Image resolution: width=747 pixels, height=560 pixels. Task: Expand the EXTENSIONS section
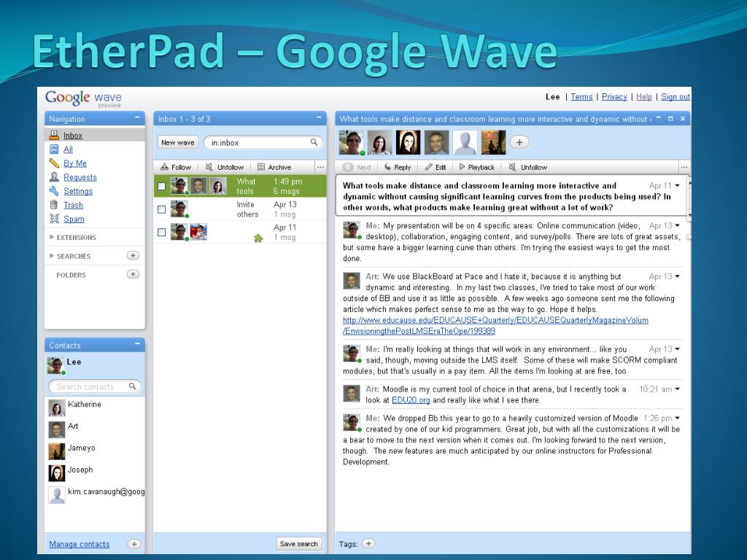click(72, 237)
